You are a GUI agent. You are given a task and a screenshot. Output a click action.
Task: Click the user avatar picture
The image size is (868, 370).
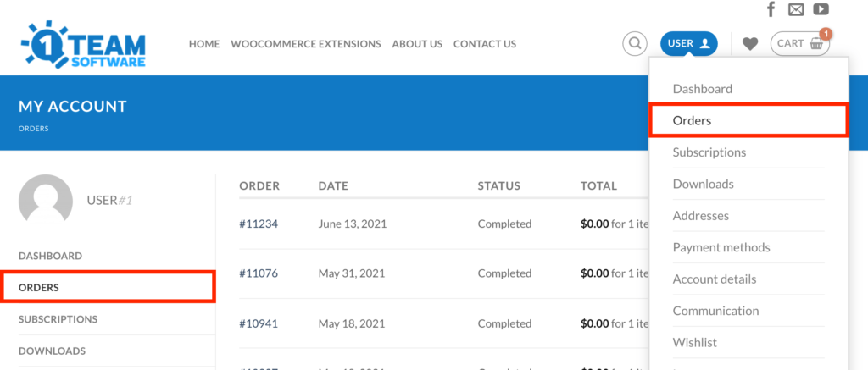[x=46, y=202]
